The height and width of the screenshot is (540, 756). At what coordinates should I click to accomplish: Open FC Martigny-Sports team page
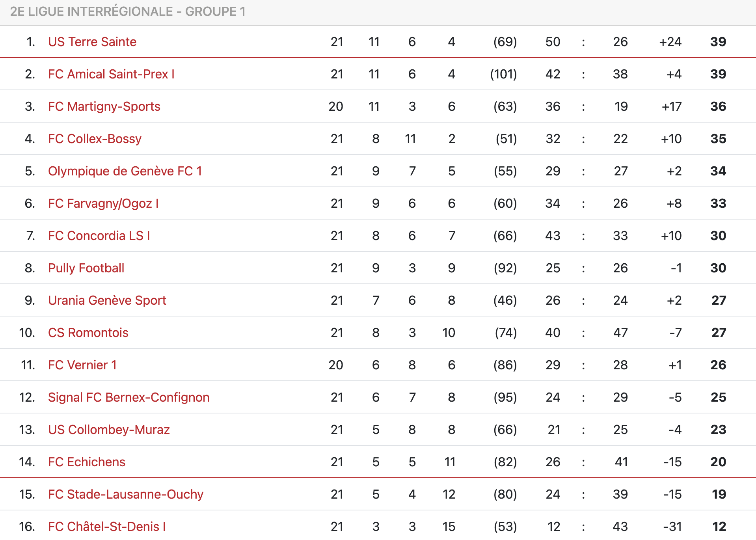coord(104,106)
